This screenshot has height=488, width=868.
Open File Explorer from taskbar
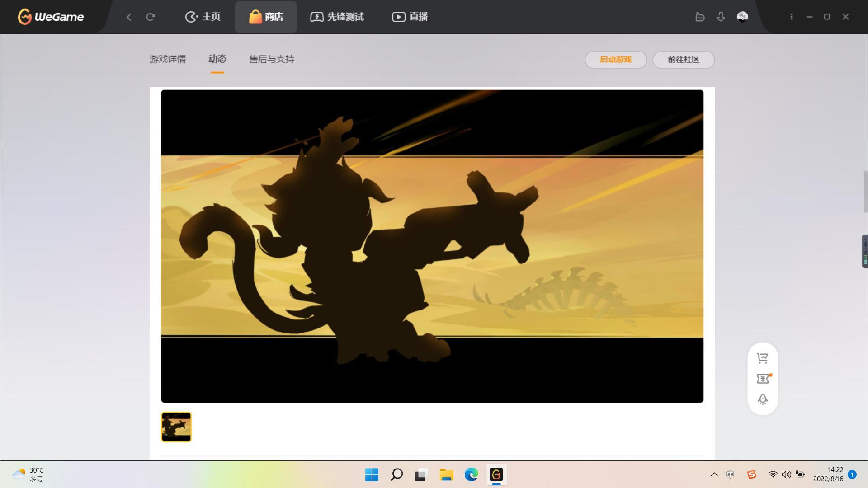coord(446,474)
